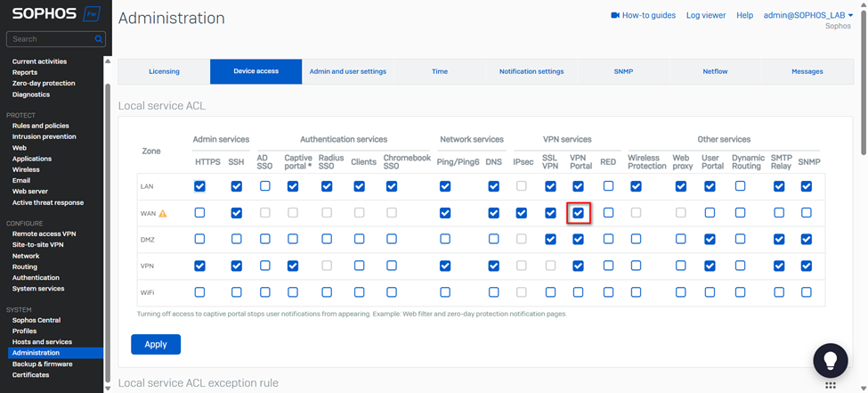Open the Log viewer link
Image resolution: width=868 pixels, height=393 pixels.
705,15
